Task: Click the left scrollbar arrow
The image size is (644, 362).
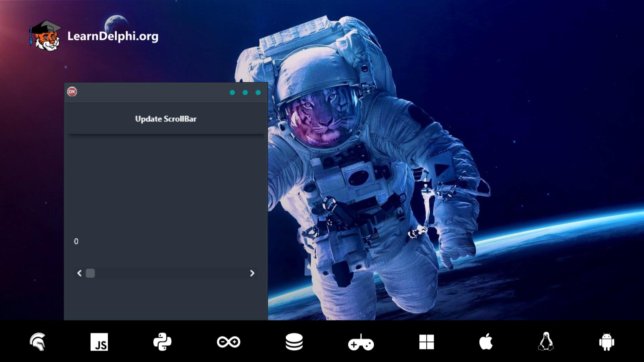Action: [x=79, y=274]
